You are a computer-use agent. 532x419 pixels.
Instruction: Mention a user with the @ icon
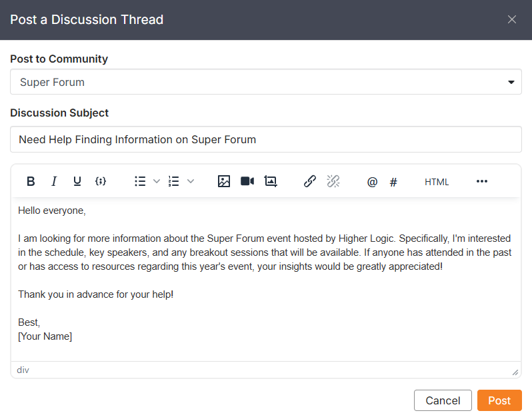(x=372, y=182)
